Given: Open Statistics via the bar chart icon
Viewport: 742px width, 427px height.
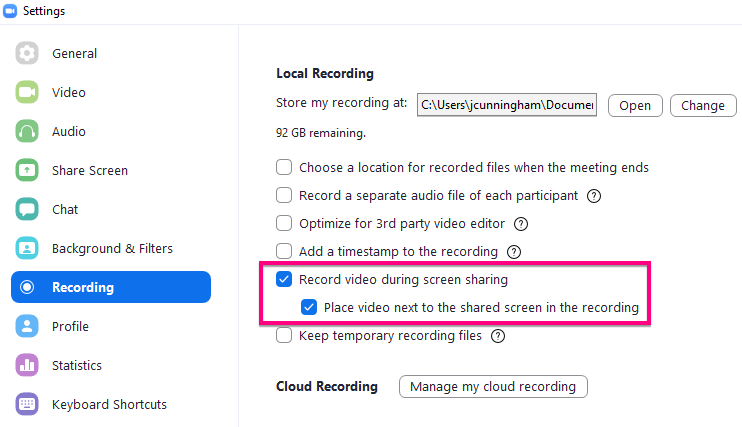Looking at the screenshot, I should click(27, 366).
